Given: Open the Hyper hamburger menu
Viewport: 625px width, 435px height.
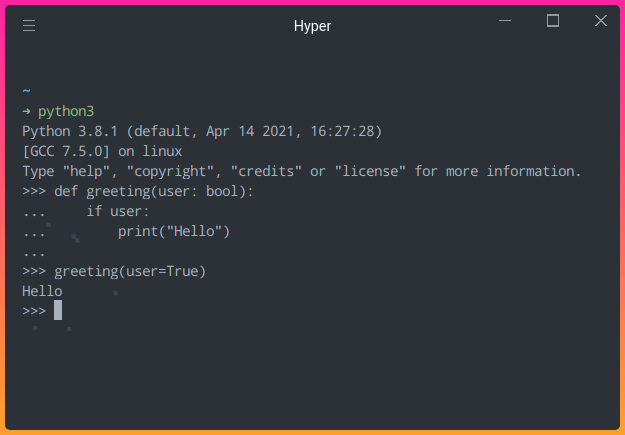Looking at the screenshot, I should point(29,26).
